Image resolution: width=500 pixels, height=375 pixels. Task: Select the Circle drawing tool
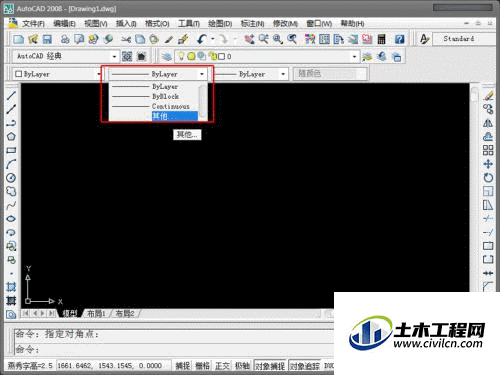pos(11,178)
